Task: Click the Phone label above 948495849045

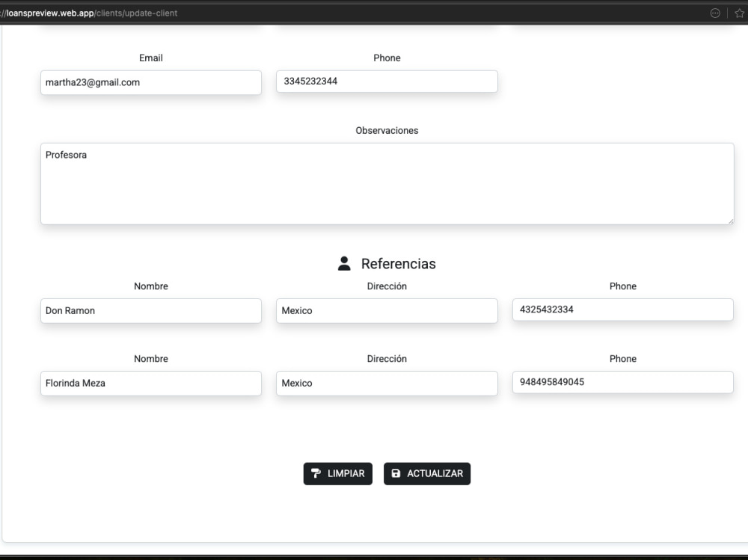Action: [x=622, y=359]
